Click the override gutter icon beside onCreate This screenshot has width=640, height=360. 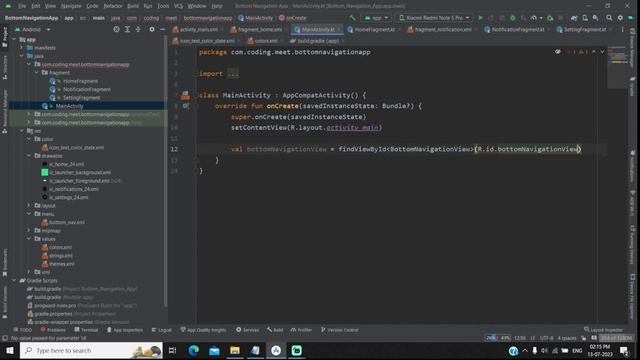coord(186,106)
